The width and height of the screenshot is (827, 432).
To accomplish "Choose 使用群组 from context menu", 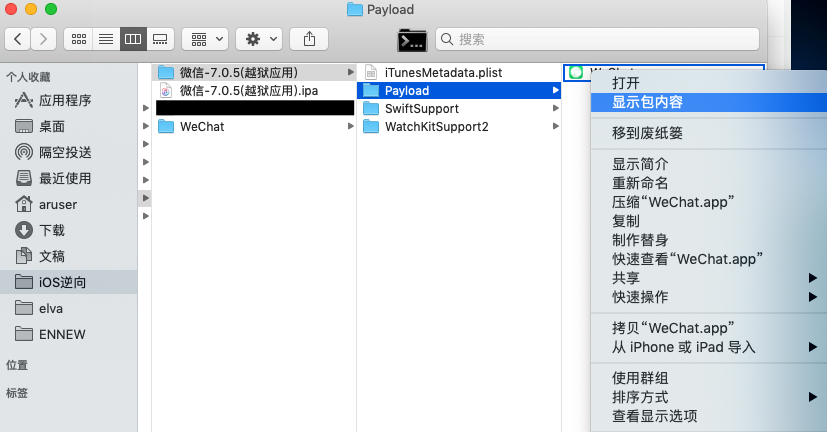I will [709, 378].
